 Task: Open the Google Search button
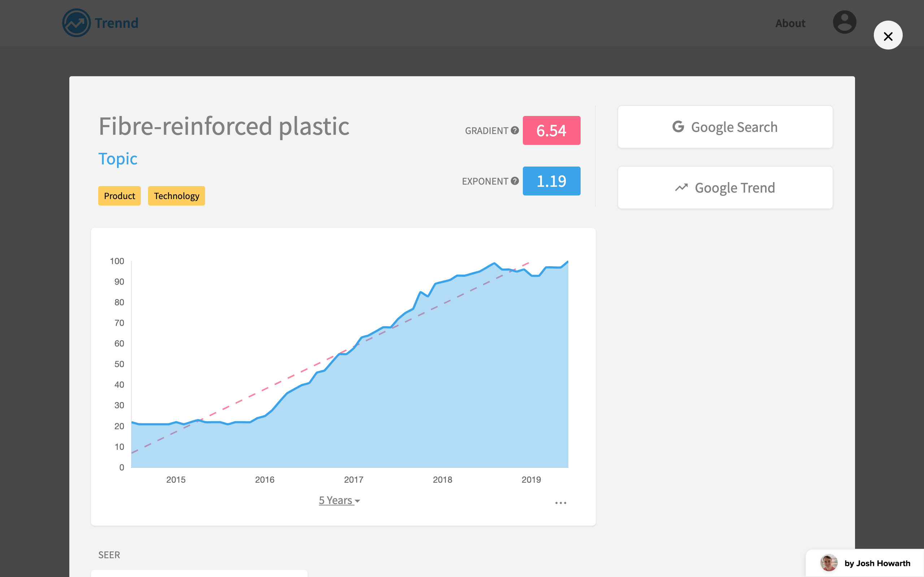pyautogui.click(x=725, y=127)
